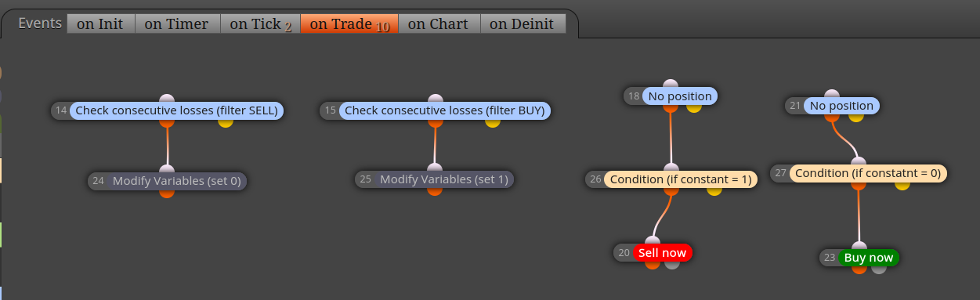Select Check consecutive losses (filter BUY) block
The image size is (980, 300).
coord(444,110)
